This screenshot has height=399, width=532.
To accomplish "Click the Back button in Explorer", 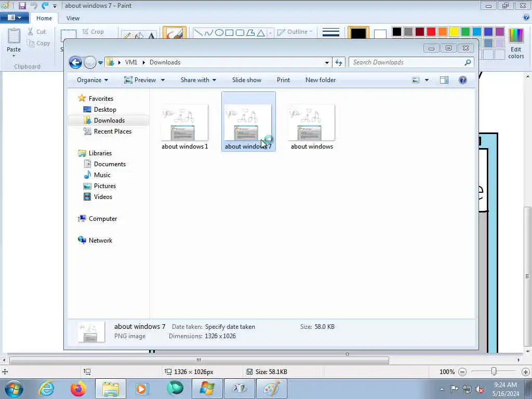I will click(75, 62).
